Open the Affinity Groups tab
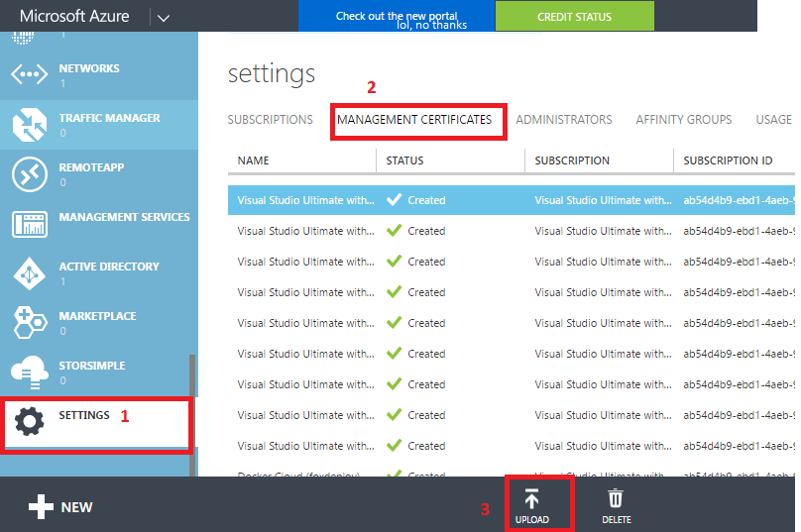This screenshot has width=801, height=532. coord(684,120)
